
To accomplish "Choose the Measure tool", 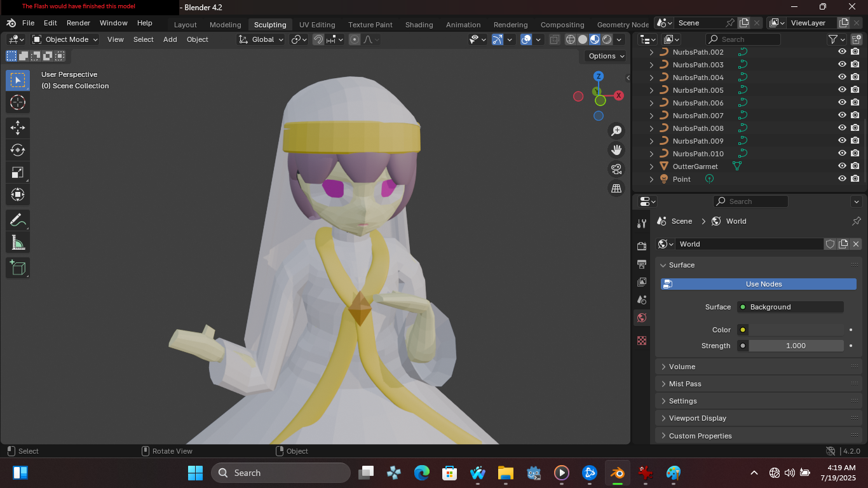I will 18,243.
